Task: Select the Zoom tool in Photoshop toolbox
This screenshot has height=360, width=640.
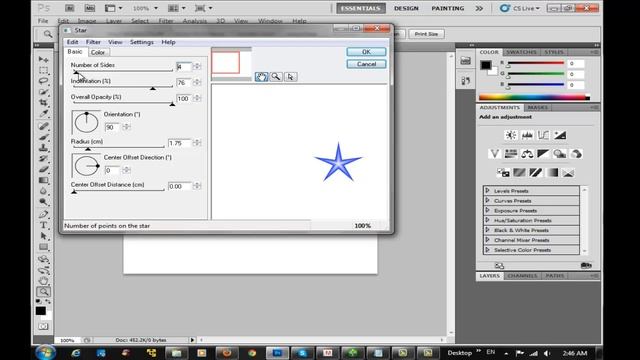Action: [x=43, y=291]
